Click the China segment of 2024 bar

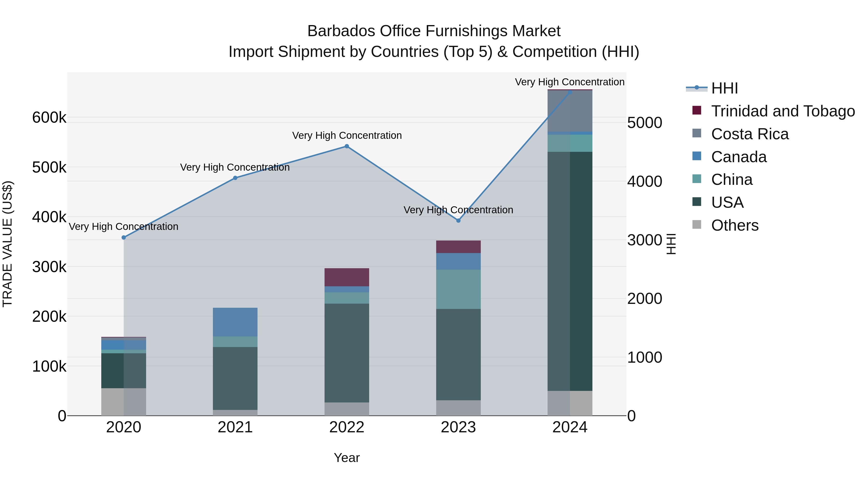tap(570, 143)
